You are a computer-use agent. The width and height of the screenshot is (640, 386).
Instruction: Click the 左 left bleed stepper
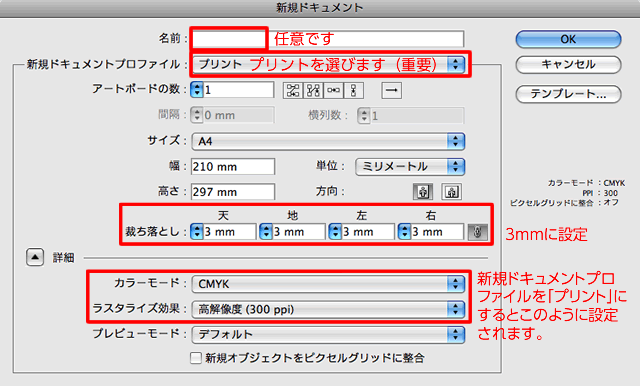coord(335,232)
